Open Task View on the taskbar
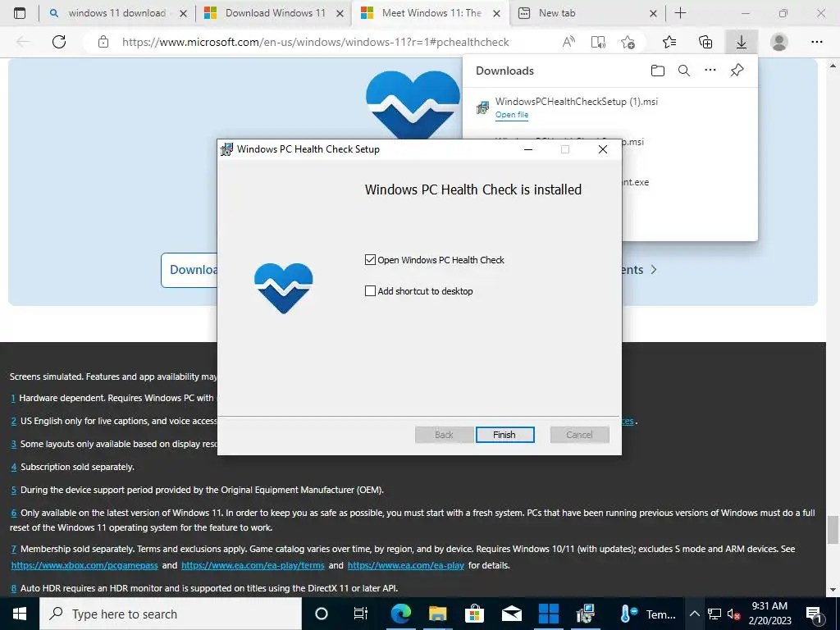This screenshot has width=840, height=630. click(x=361, y=614)
